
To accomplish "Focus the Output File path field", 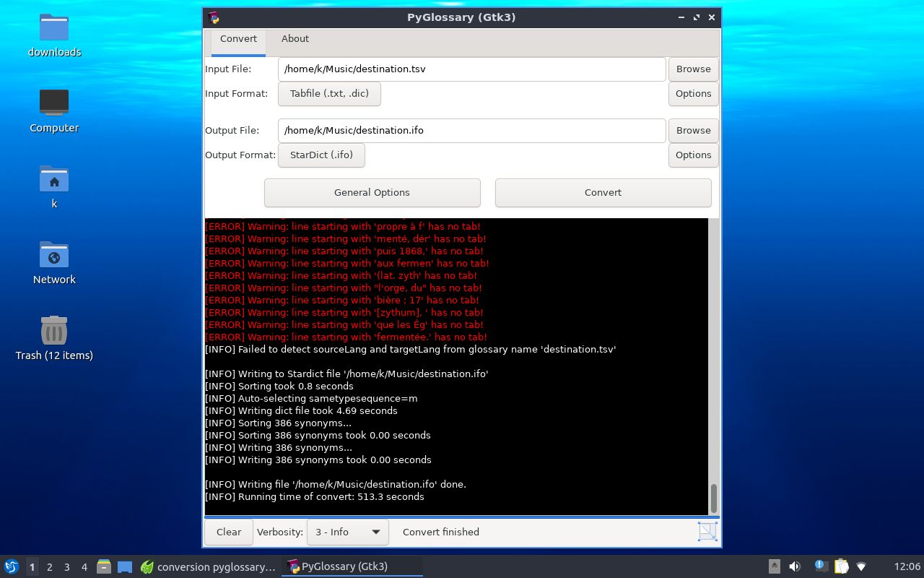I will 472,131.
